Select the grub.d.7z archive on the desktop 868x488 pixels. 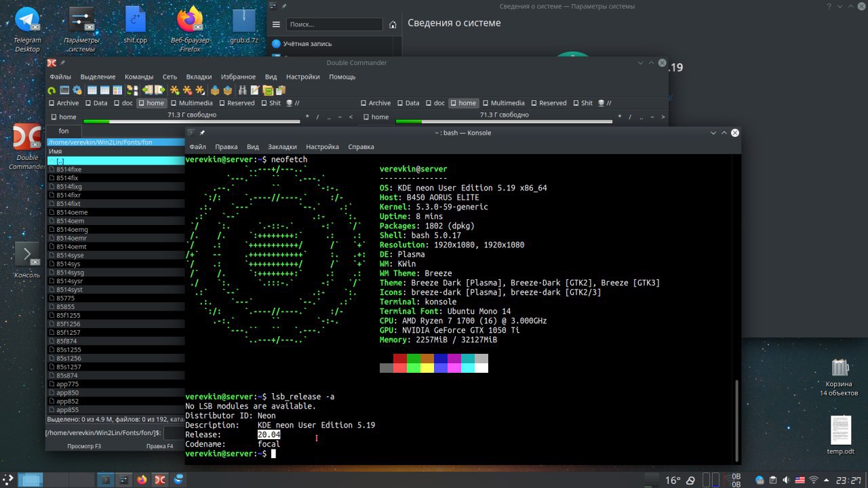(244, 26)
